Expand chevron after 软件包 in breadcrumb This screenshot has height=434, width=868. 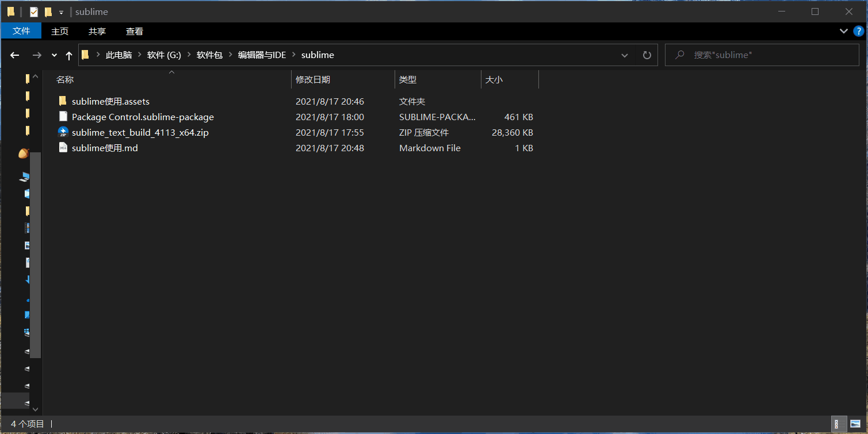click(231, 55)
